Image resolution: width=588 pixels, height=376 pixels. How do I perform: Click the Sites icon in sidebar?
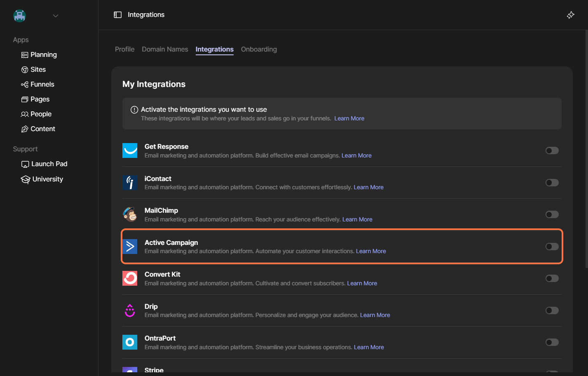[25, 70]
